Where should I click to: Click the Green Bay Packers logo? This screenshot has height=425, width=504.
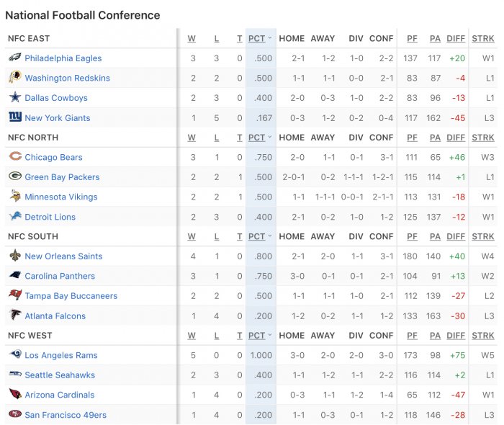[x=15, y=176]
